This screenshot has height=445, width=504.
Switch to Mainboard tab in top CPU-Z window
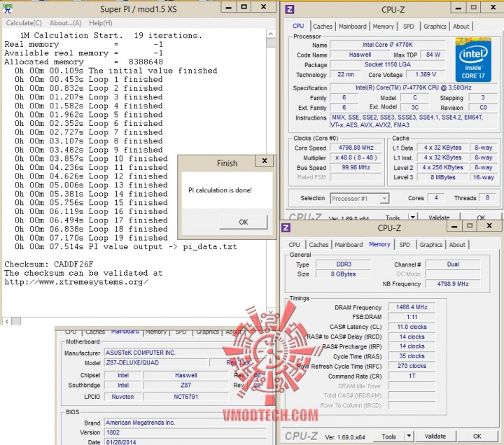pos(352,27)
